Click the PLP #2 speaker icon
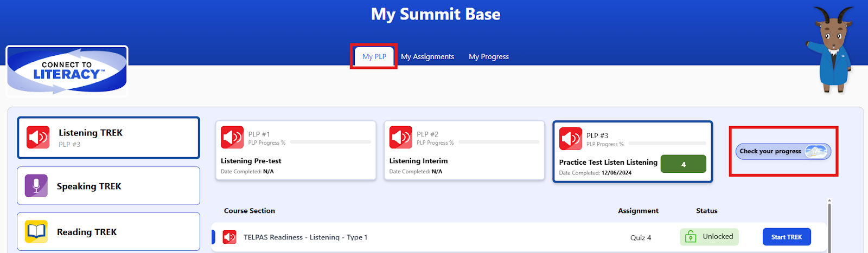Image resolution: width=868 pixels, height=253 pixels. click(x=401, y=137)
